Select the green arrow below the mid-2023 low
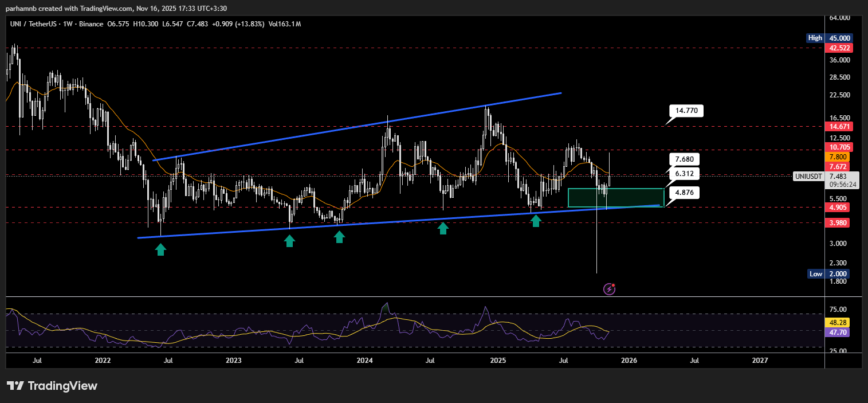868x403 pixels. (289, 241)
